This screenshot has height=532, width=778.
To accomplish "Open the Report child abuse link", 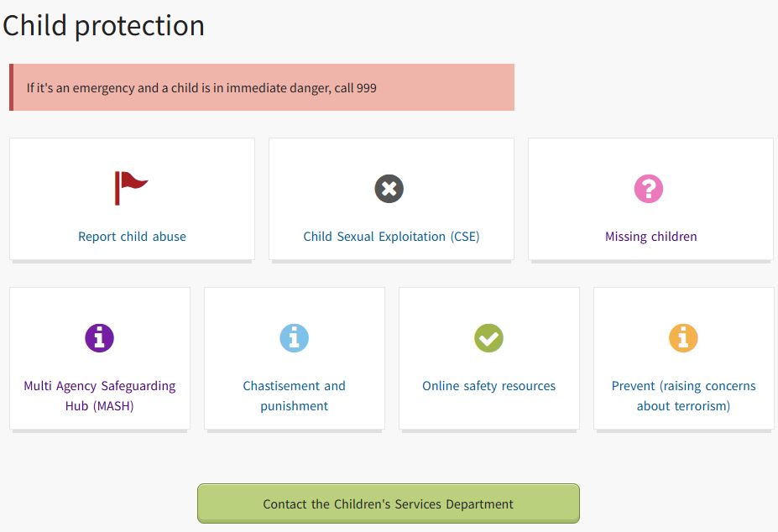I will click(x=132, y=237).
